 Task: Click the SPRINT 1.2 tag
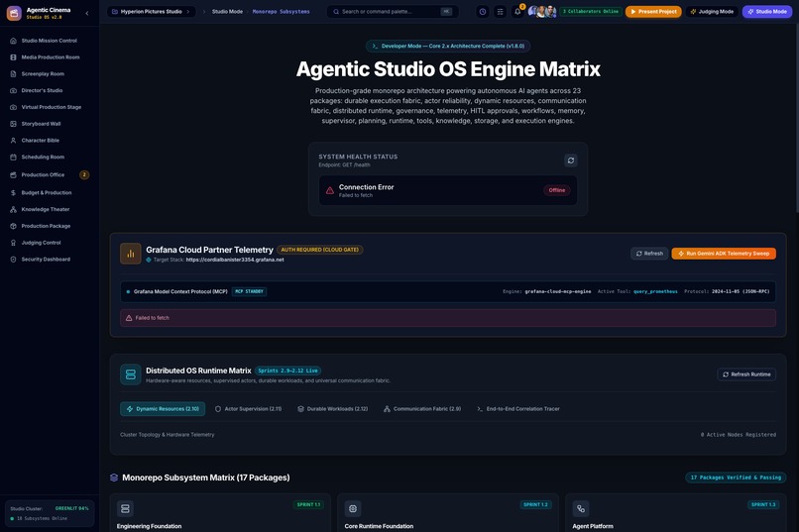[535, 504]
